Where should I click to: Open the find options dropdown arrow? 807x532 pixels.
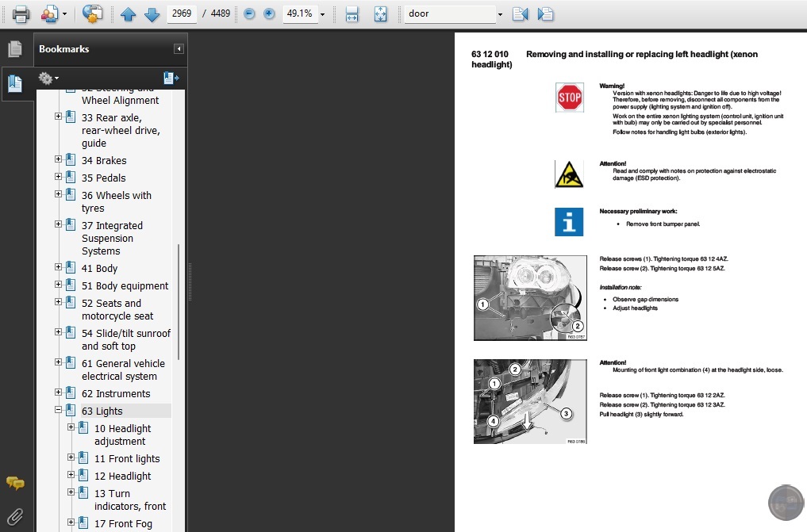coord(500,14)
